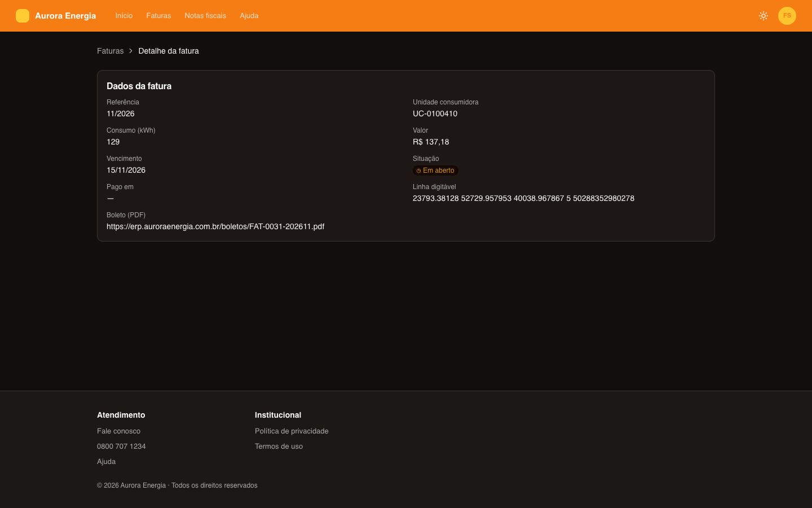Open Política de privacidade
The image size is (812, 508).
coord(292,431)
